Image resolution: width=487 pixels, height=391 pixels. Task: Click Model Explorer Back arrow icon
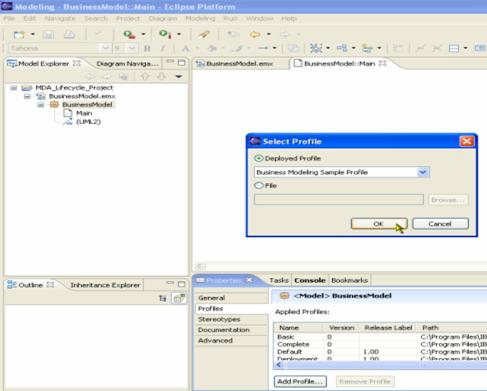(x=90, y=77)
